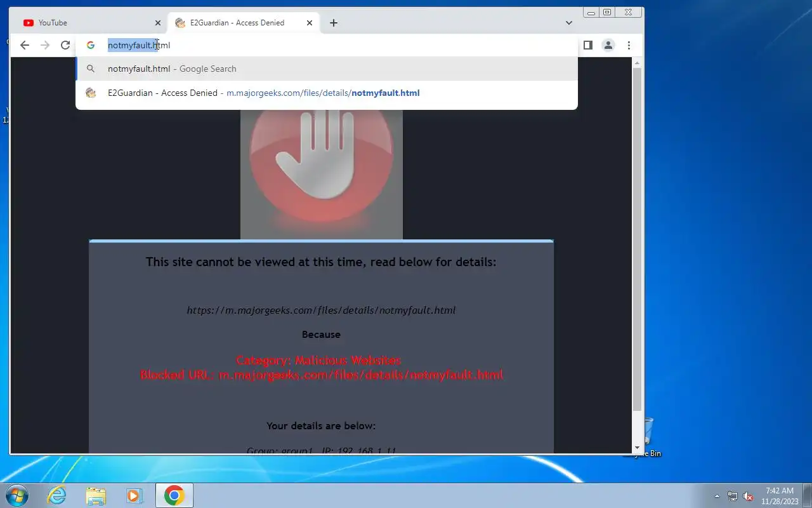Close the YouTube tab
The image size is (812, 508).
click(x=158, y=23)
